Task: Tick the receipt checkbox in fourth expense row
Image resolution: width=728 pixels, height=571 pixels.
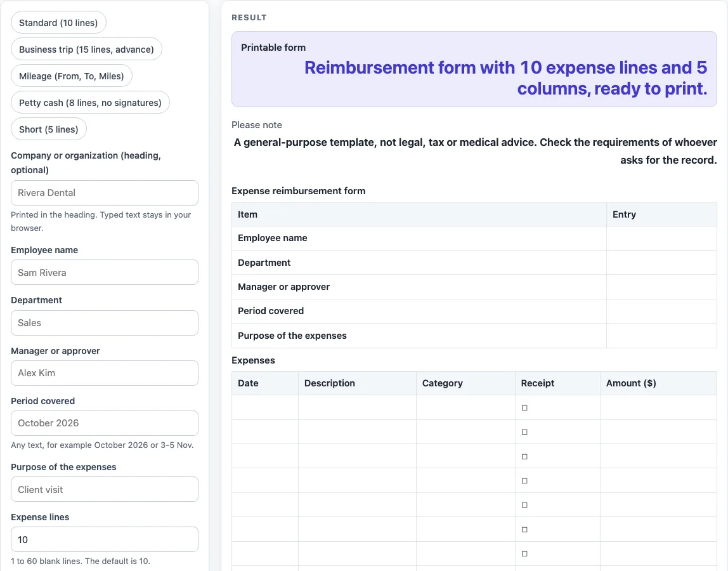Action: coord(524,481)
